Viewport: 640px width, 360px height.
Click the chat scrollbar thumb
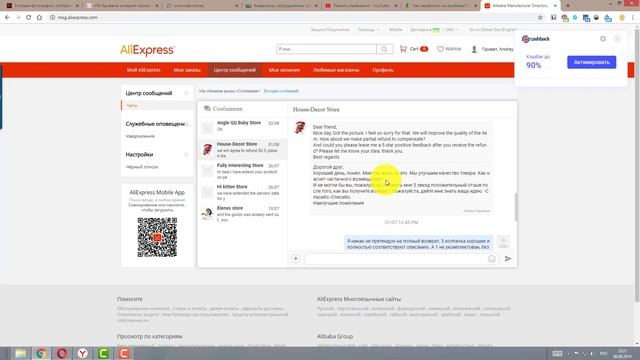(x=516, y=206)
